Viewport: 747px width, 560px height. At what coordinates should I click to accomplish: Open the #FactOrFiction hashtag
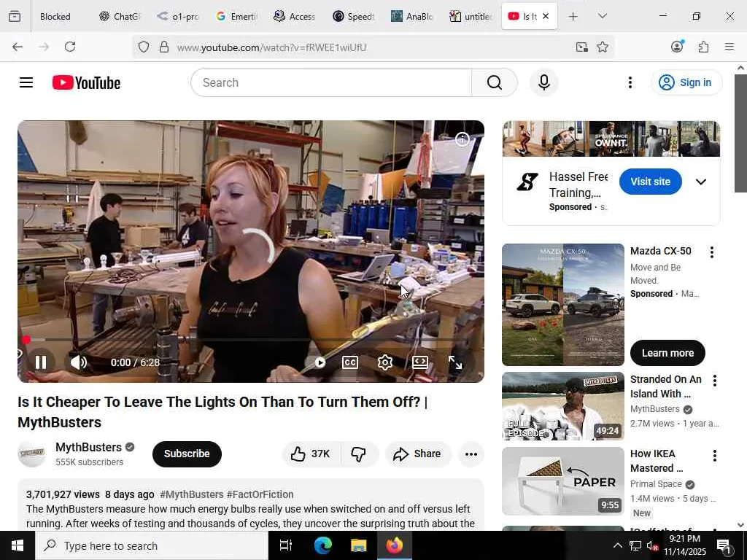point(260,494)
